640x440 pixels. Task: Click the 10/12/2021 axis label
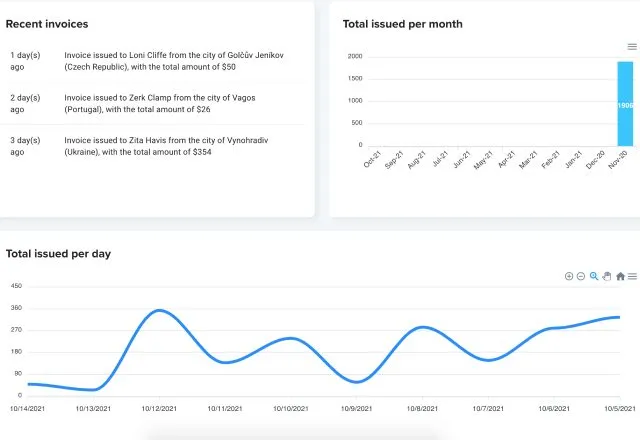coord(159,409)
